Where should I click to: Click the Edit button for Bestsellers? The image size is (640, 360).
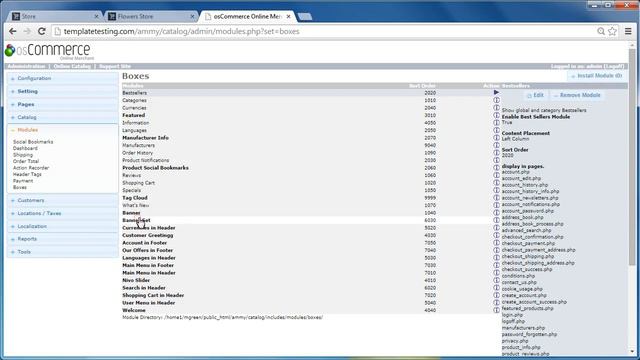[536, 95]
